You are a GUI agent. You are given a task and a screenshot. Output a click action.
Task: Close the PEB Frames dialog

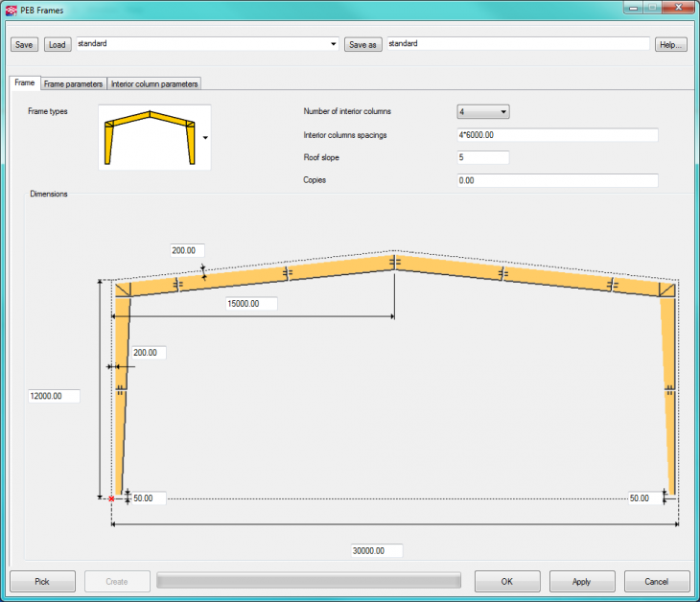(675, 8)
